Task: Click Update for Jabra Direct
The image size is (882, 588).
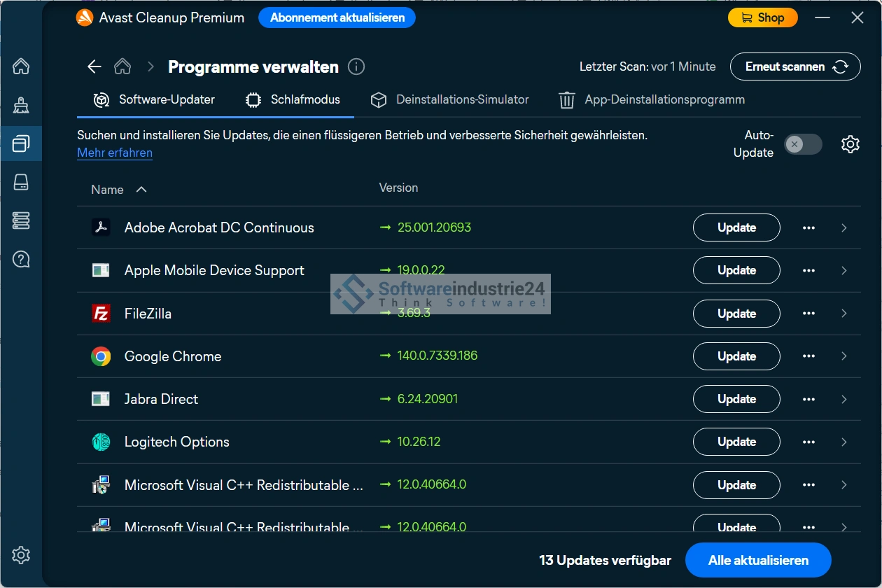Action: pos(736,399)
